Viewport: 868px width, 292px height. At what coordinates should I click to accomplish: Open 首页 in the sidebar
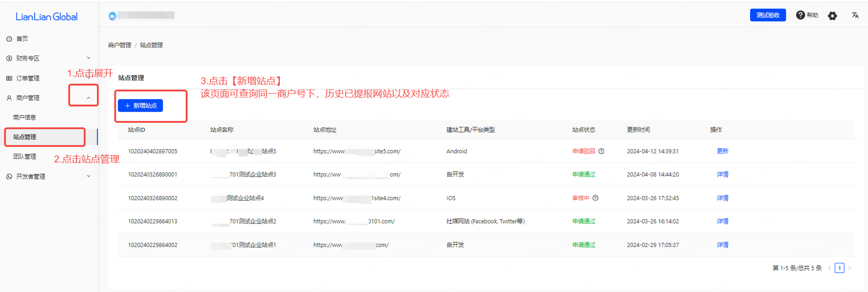click(x=22, y=39)
